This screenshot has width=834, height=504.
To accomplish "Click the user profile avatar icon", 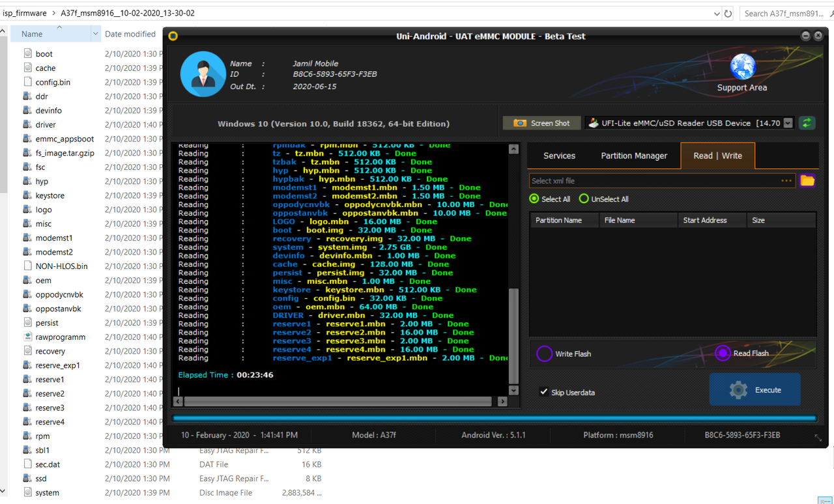I will click(x=203, y=74).
